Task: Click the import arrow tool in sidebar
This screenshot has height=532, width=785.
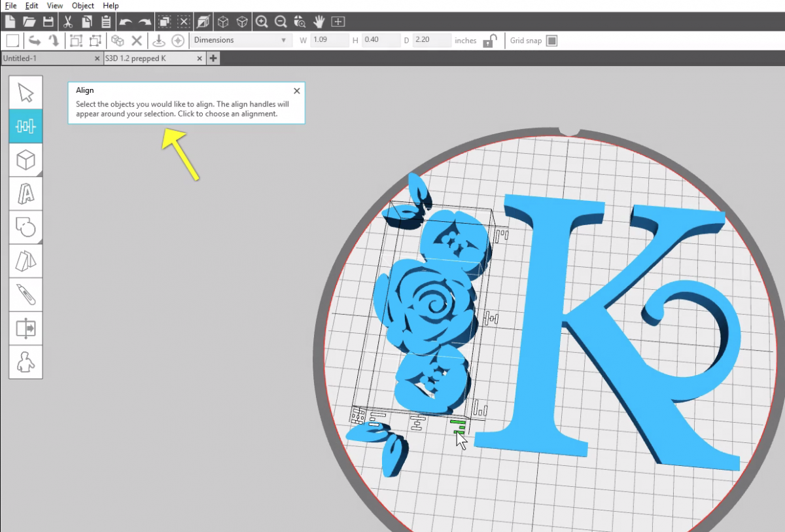Action: (x=26, y=328)
